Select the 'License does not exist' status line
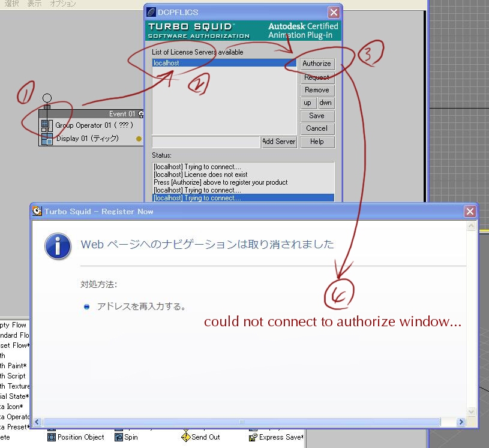The image size is (489, 448). point(243,175)
